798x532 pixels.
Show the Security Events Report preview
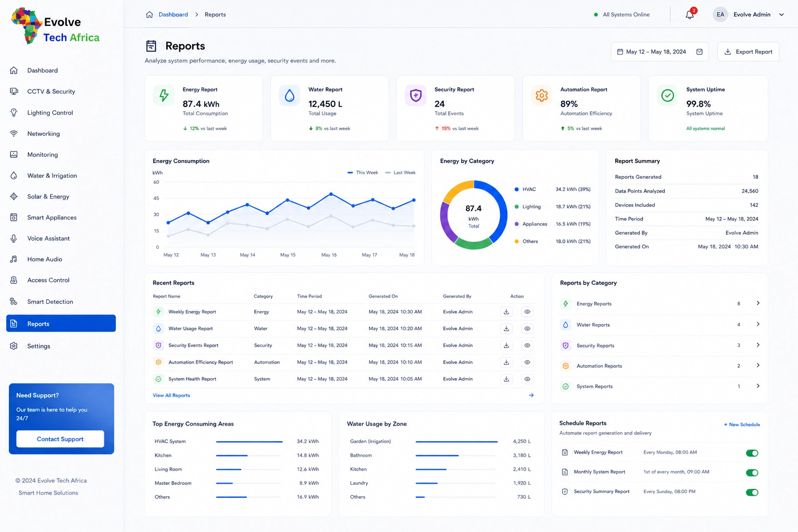click(527, 345)
